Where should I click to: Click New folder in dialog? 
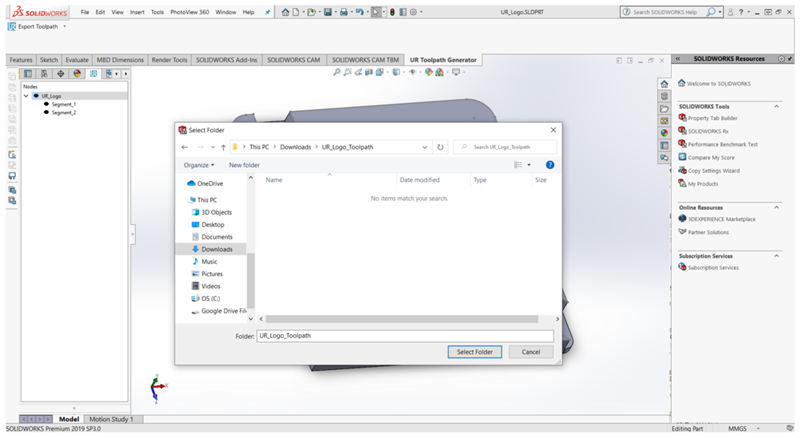point(244,165)
